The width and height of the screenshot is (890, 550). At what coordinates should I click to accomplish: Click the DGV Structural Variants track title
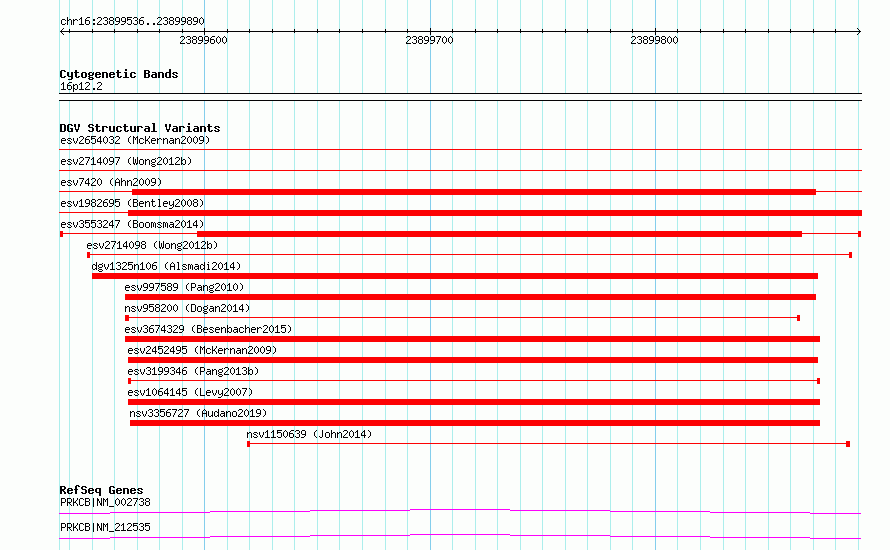140,128
